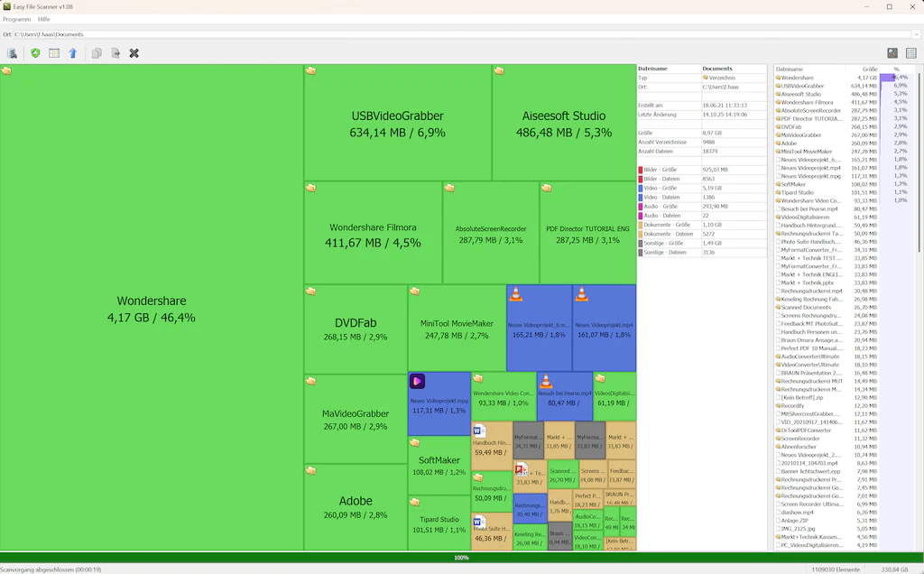Select the Neues Videoprojekt.mp4 video tile

(x=604, y=328)
